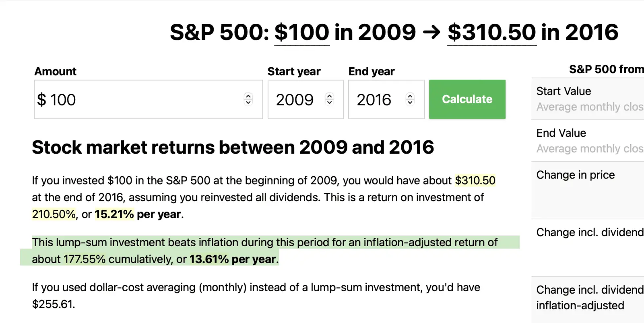Click the Amount stepper up arrow

(x=248, y=96)
